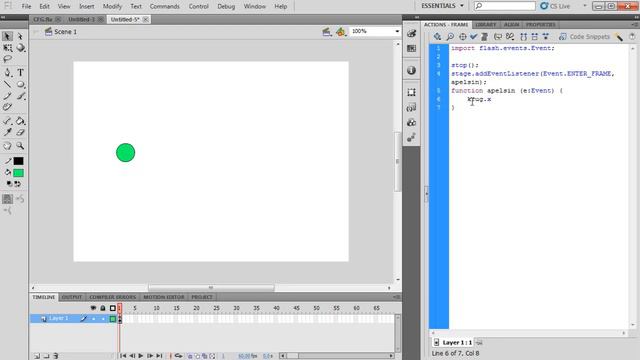
Task: Select the Brush tool
Action: [x=20, y=96]
